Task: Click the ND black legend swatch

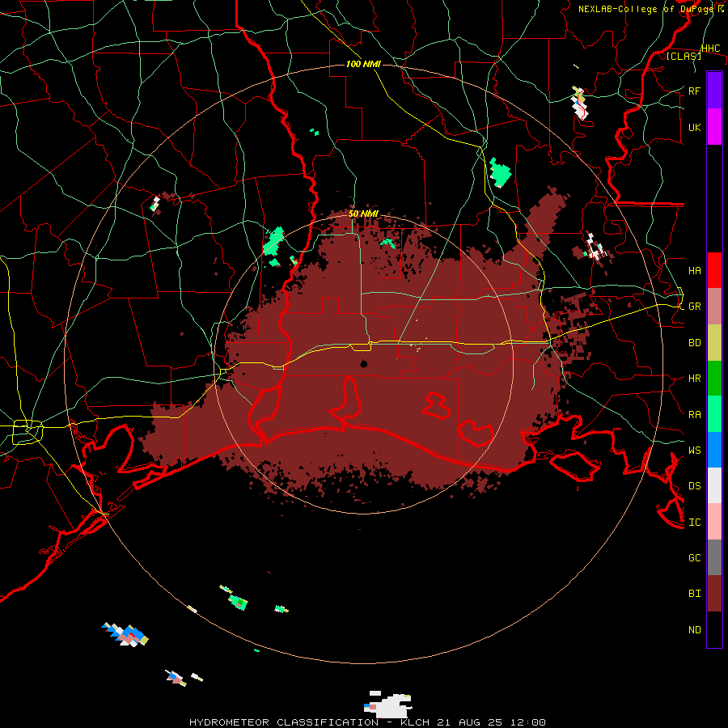Action: pyautogui.click(x=714, y=629)
